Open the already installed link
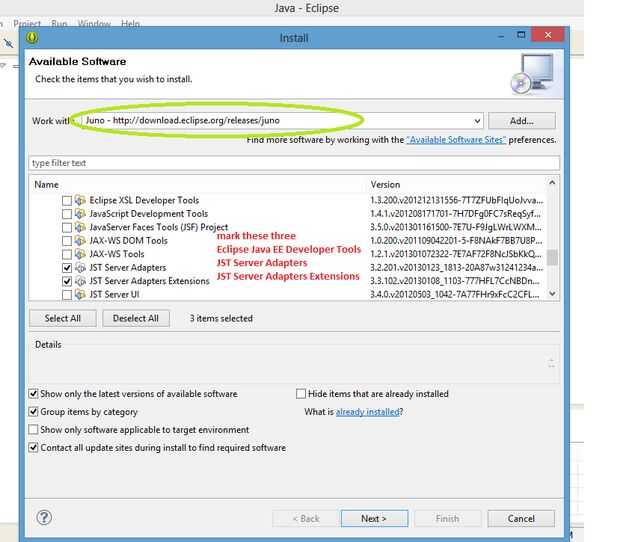Viewport: 620px width, 542px height. pyautogui.click(x=367, y=412)
